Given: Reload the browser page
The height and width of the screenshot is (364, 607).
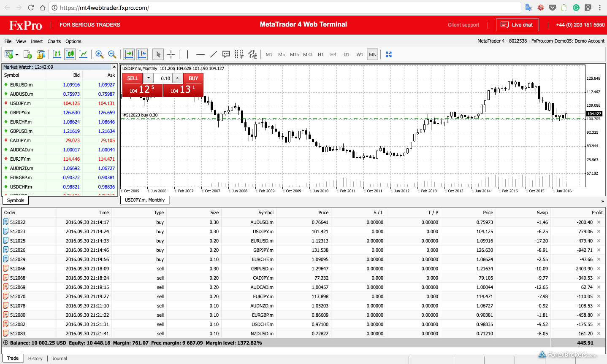Looking at the screenshot, I should [x=31, y=8].
